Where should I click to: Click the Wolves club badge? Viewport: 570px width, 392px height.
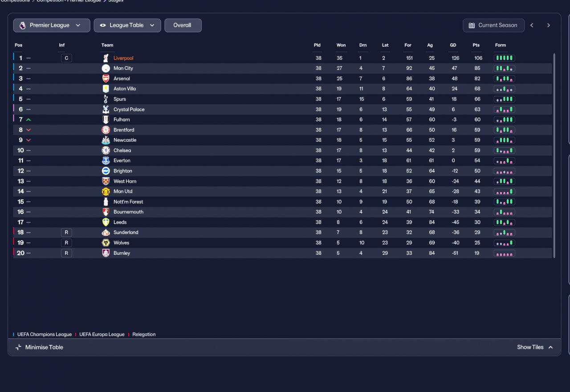pos(106,243)
